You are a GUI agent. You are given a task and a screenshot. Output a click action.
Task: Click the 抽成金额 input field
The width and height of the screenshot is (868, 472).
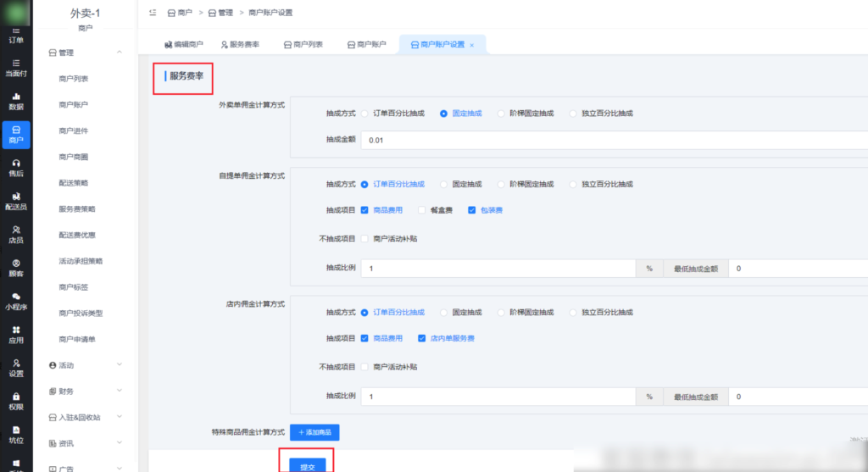click(610, 140)
